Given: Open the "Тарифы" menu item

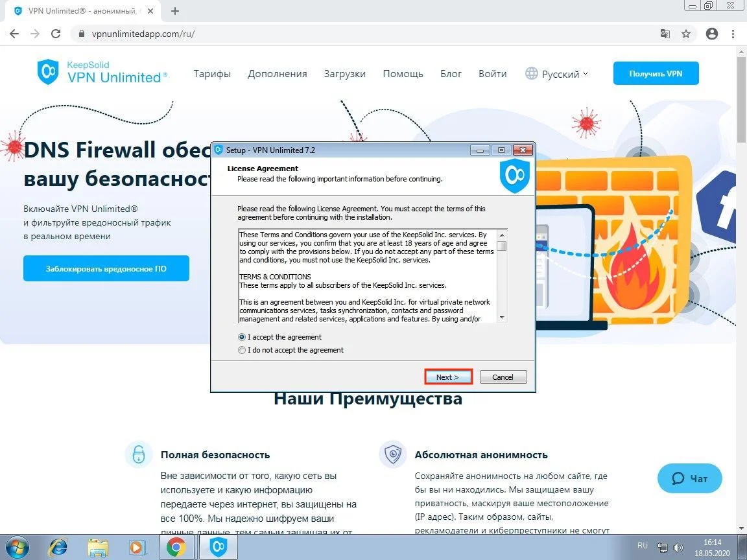Looking at the screenshot, I should pyautogui.click(x=212, y=74).
